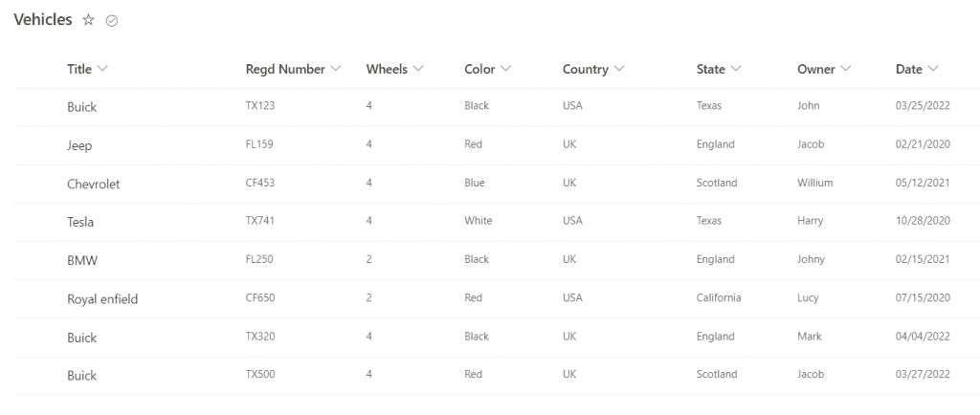980x415 pixels.
Task: Click the Vehicles list heading
Action: tap(43, 20)
